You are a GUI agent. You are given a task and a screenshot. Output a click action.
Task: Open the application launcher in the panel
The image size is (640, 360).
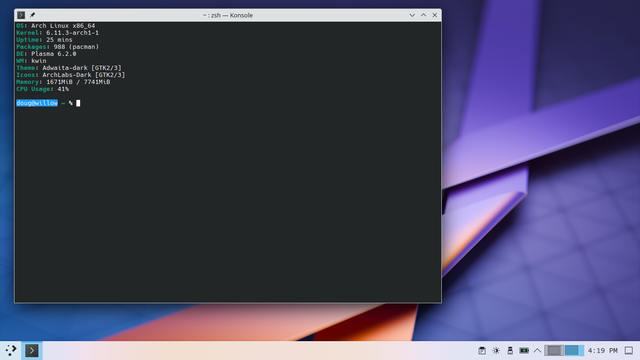tap(11, 350)
